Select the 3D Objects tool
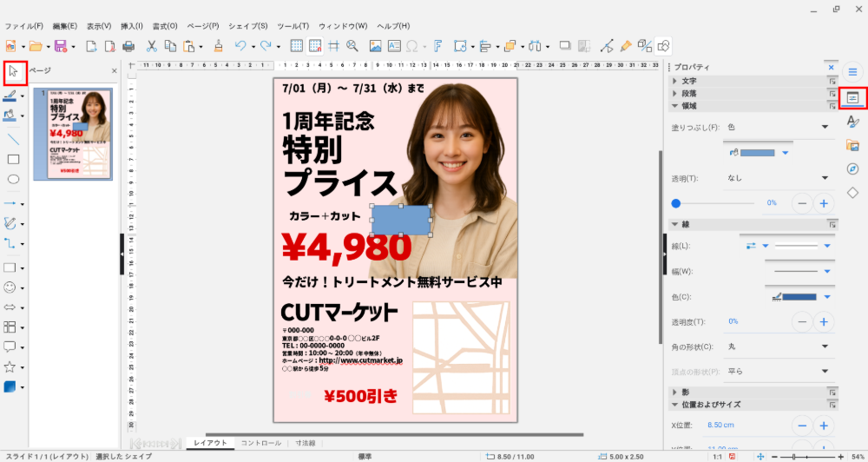This screenshot has height=462, width=868. [10, 387]
